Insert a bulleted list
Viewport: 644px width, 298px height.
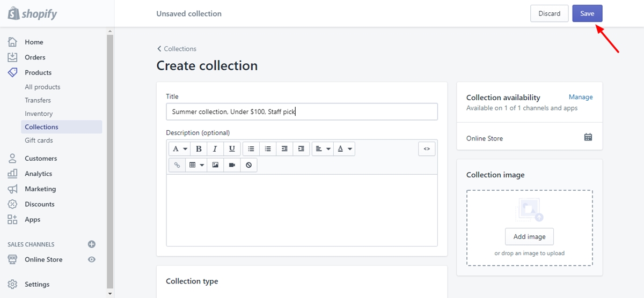click(251, 149)
